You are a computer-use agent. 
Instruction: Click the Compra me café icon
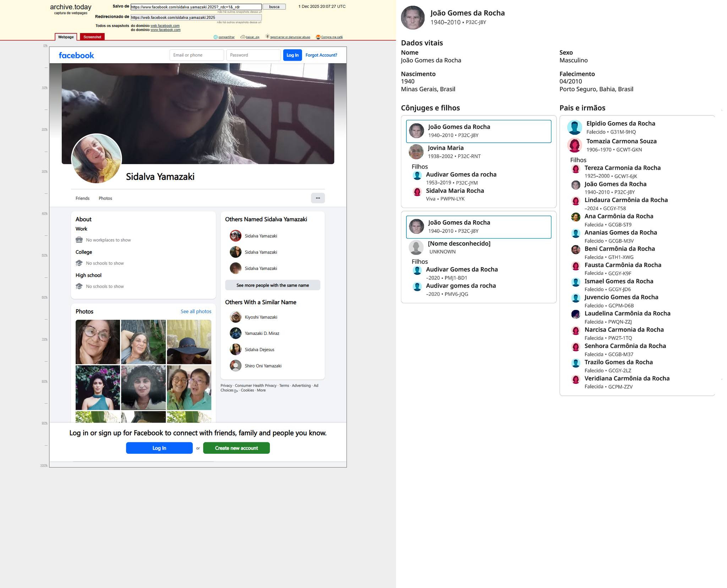coord(318,37)
